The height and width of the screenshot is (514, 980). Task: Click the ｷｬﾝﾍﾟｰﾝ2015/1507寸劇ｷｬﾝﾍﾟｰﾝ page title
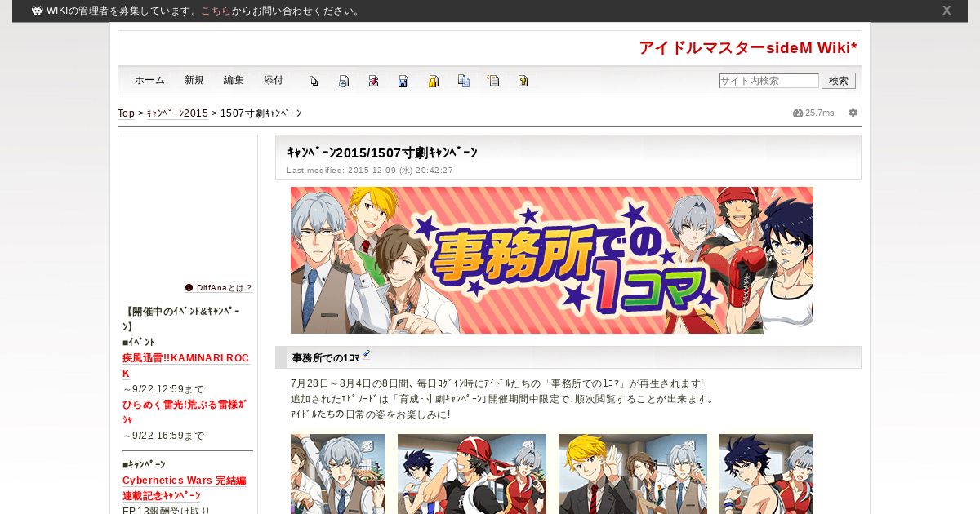point(382,153)
